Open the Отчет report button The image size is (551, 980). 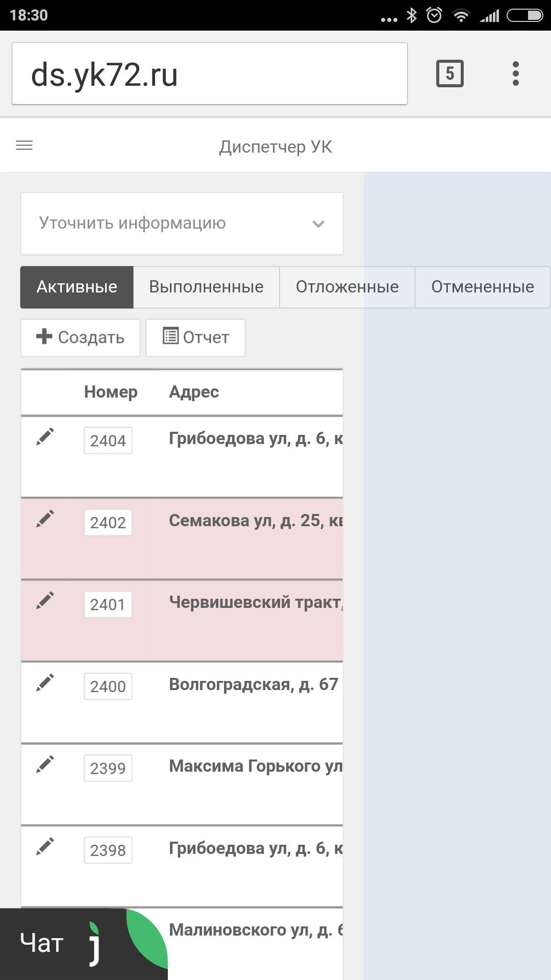coord(195,337)
